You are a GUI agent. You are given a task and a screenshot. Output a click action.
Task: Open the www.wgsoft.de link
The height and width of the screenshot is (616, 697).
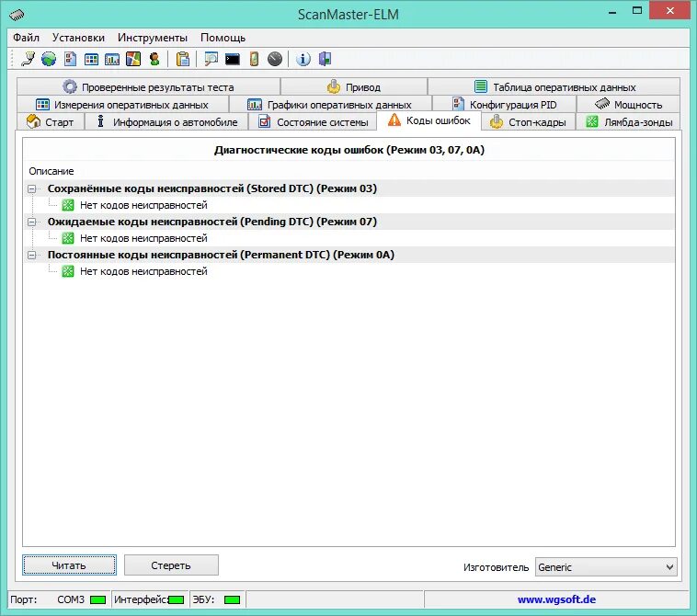(x=556, y=599)
